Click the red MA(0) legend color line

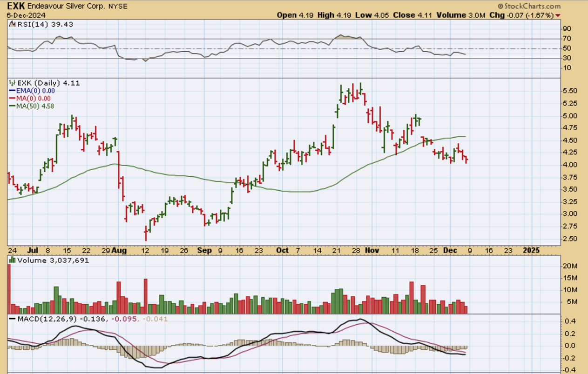click(12, 99)
